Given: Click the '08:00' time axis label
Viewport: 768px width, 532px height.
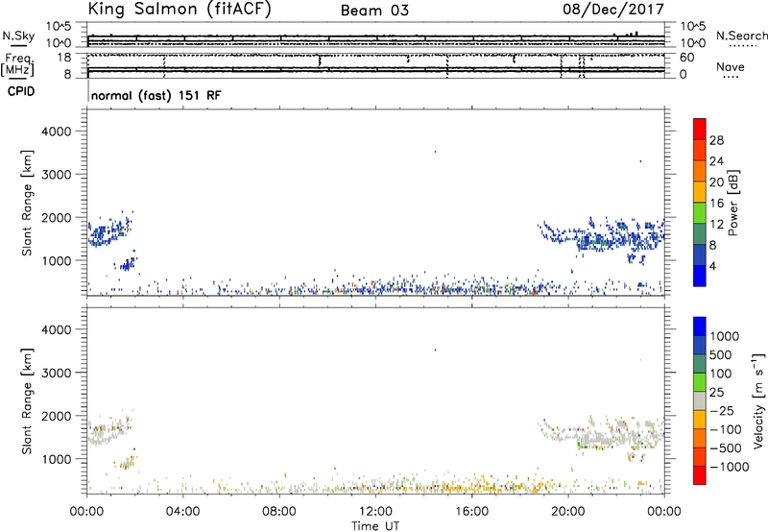Looking at the screenshot, I should coord(278,512).
